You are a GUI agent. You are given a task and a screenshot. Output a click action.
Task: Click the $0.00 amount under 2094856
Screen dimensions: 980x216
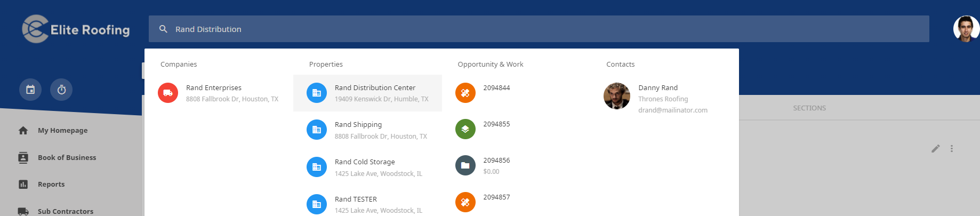tap(491, 171)
